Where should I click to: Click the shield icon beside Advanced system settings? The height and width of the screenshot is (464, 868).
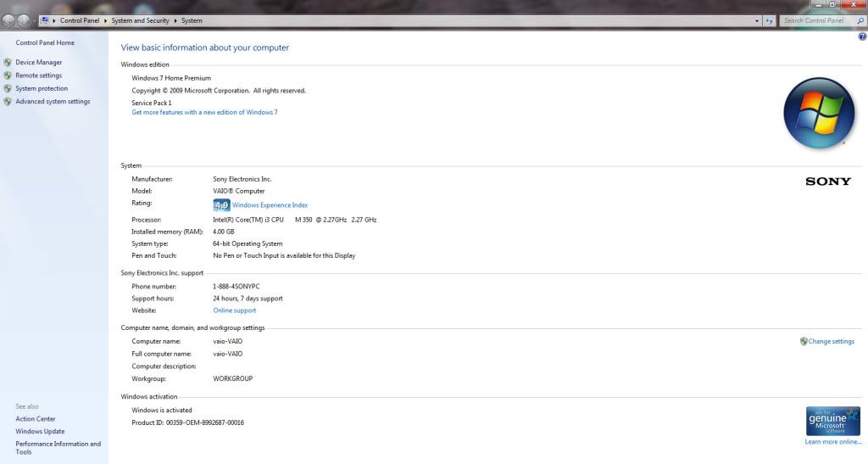click(x=8, y=101)
